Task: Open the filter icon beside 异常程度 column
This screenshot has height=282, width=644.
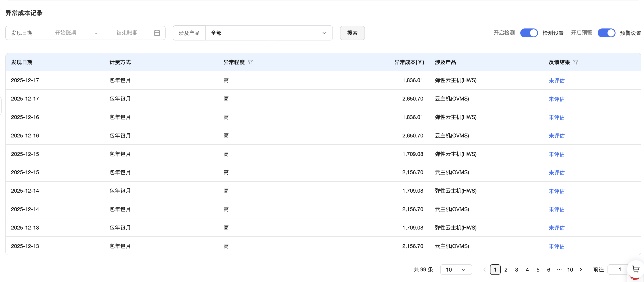Action: [x=250, y=62]
